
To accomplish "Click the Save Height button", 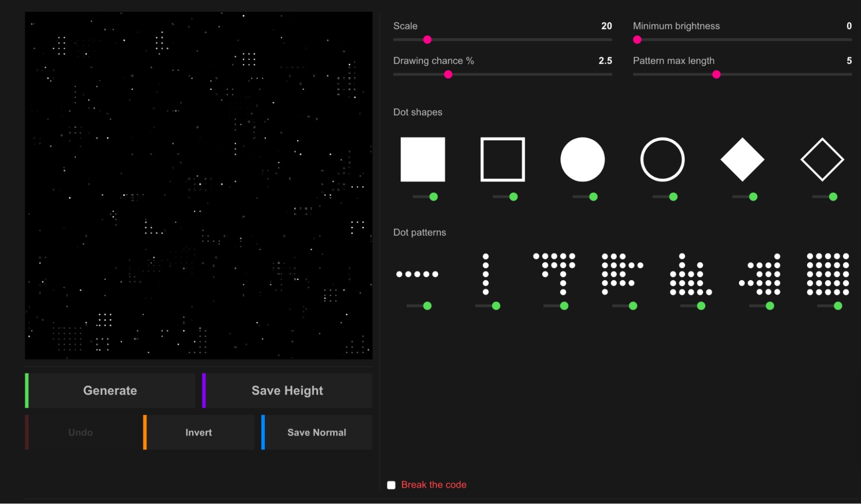I will (287, 390).
